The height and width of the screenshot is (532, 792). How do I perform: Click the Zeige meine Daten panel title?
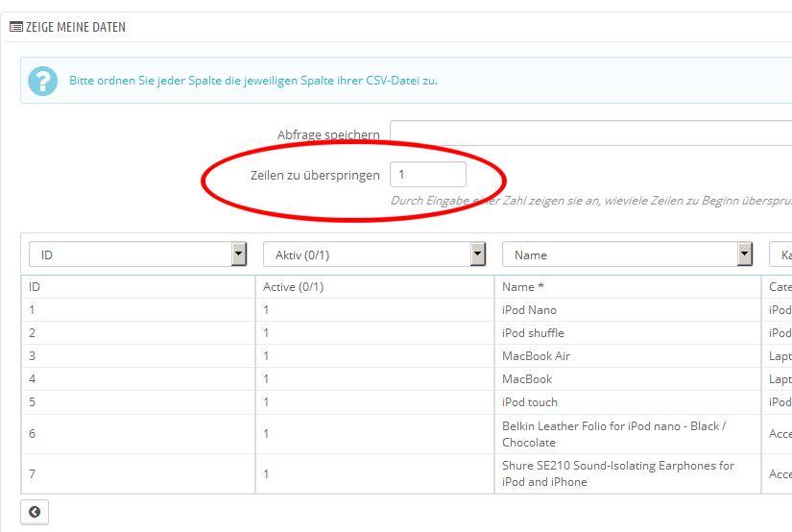pos(76,27)
